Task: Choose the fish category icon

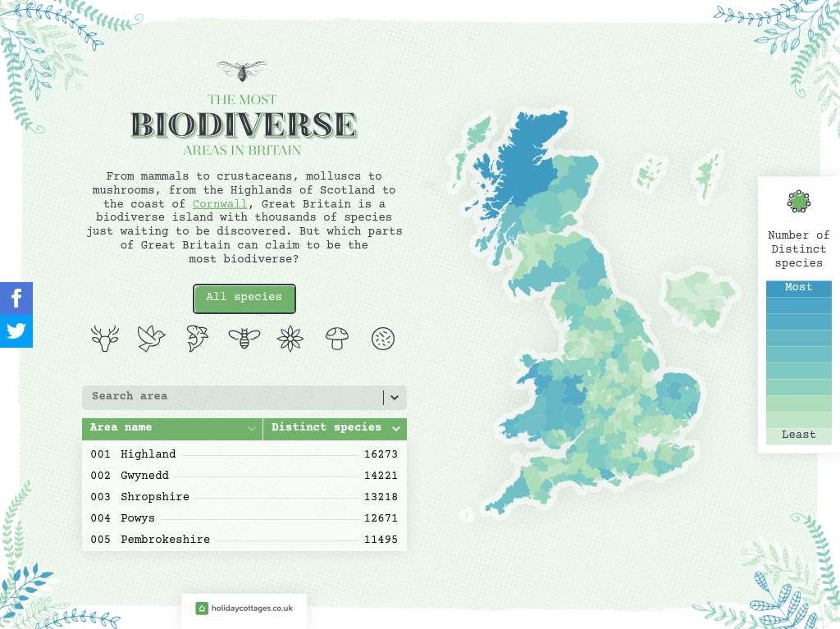Action: point(198,338)
